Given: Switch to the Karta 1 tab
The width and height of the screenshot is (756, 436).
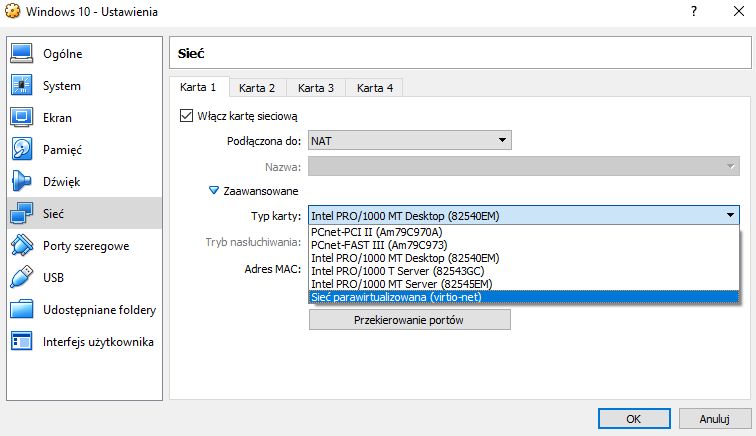Looking at the screenshot, I should coord(198,87).
